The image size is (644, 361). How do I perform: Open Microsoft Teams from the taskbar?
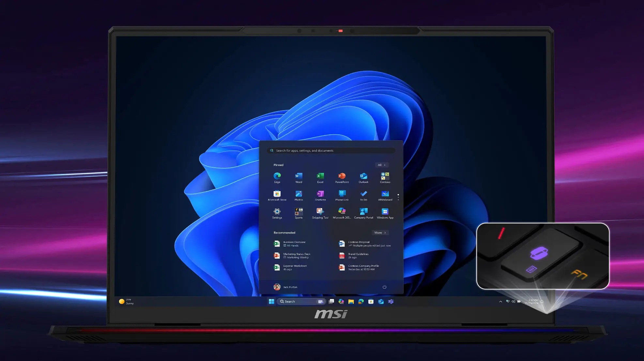(x=391, y=302)
